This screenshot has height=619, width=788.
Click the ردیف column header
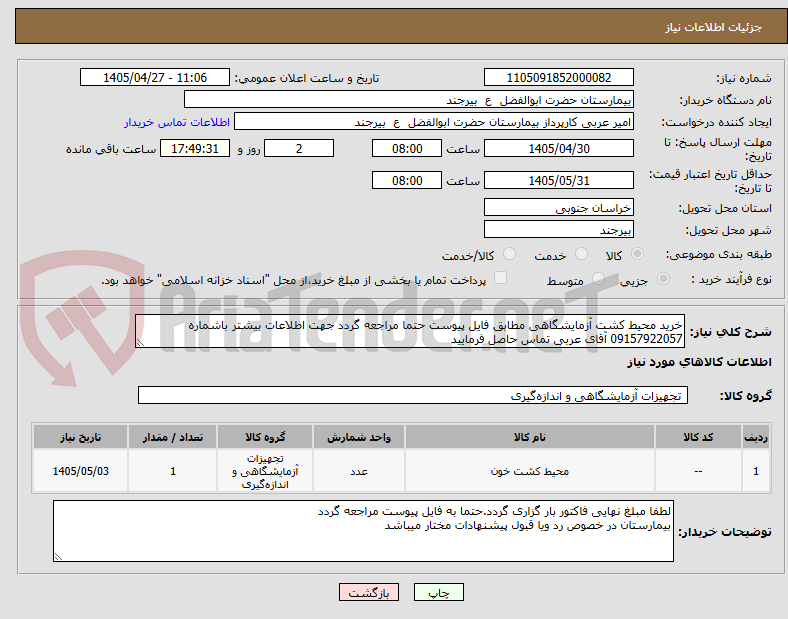[x=756, y=437]
